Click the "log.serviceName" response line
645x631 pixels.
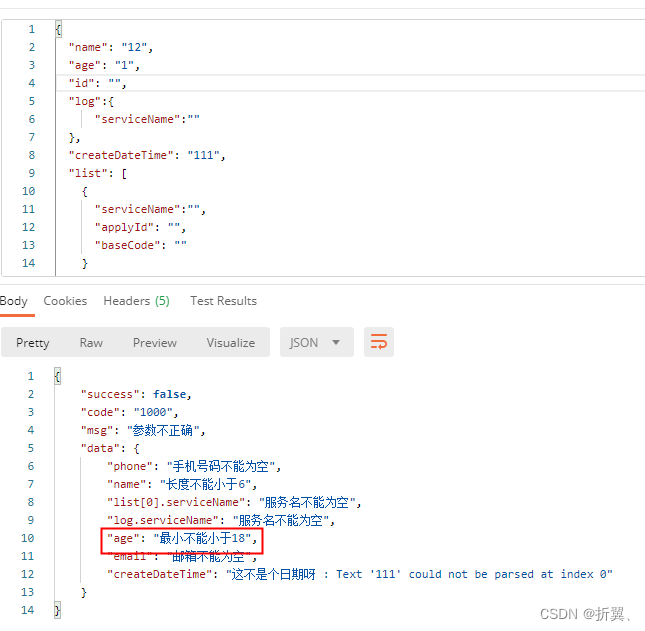[221, 520]
